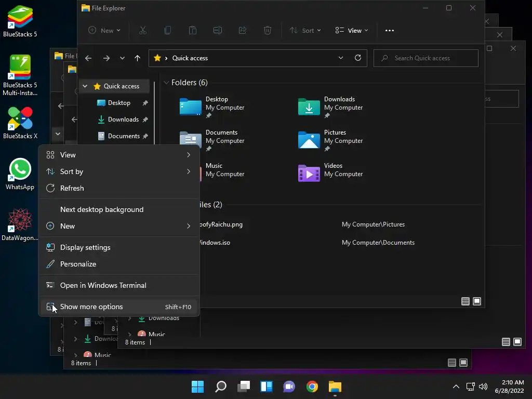Click the Share icon in toolbar

(x=243, y=31)
